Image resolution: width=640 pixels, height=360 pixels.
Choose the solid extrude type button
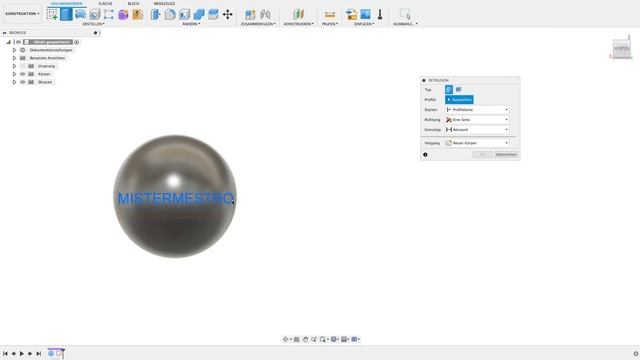449,89
